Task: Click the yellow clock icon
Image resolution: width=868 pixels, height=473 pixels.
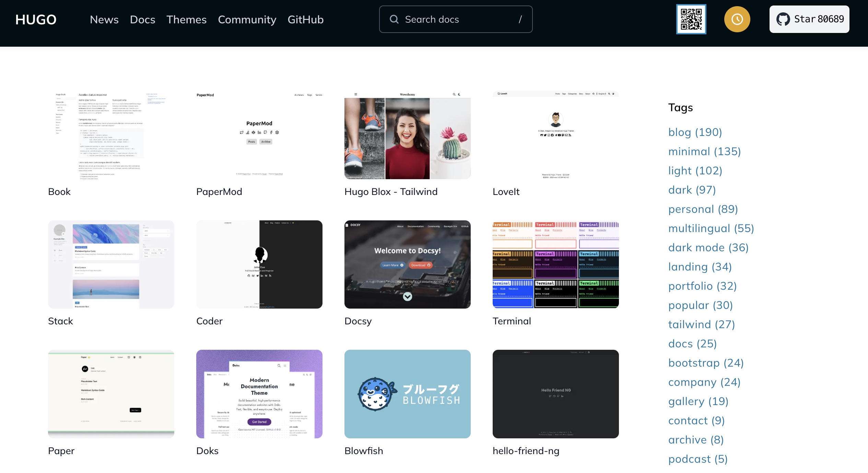Action: (737, 19)
